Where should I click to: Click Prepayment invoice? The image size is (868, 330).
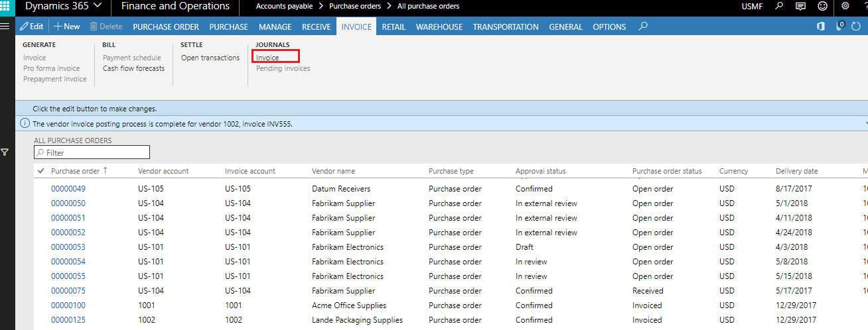pyautogui.click(x=55, y=79)
